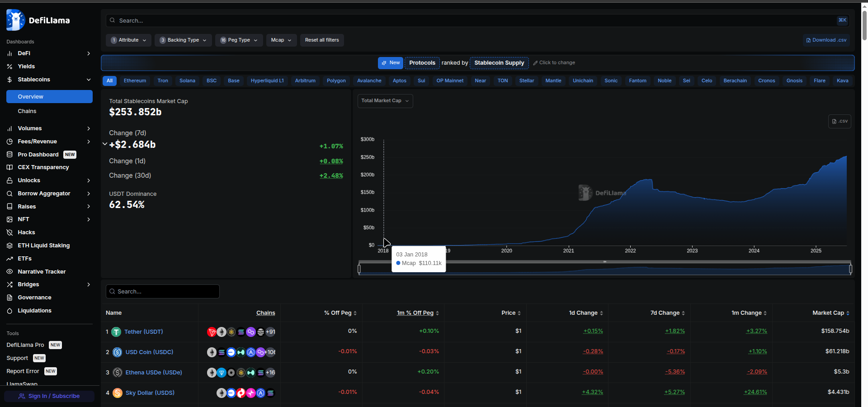Expand the Change (7d) details chevron

(x=105, y=144)
